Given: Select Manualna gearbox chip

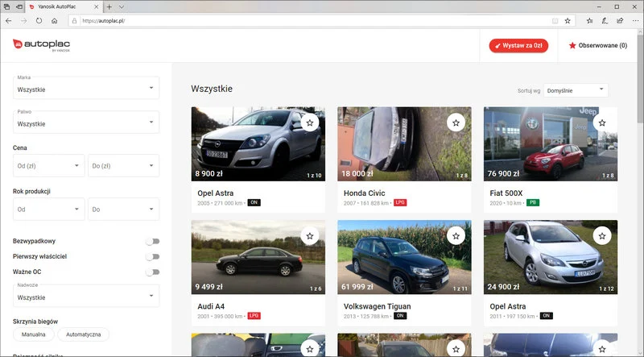Looking at the screenshot, I should tap(34, 334).
